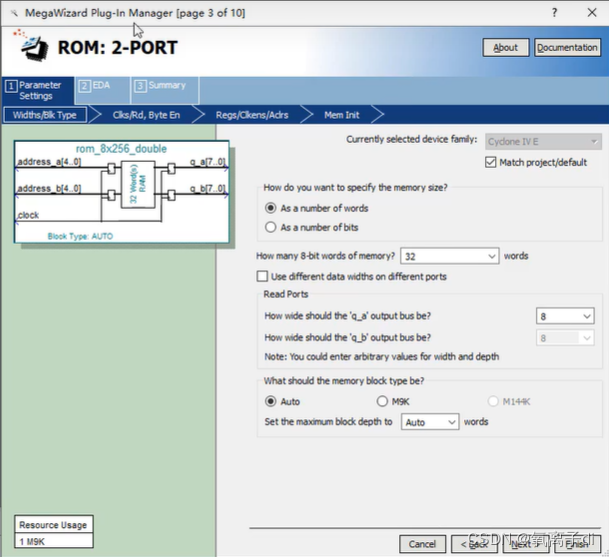Open maximum block depth dropdown
Image resolution: width=609 pixels, height=557 pixels.
tap(430, 422)
